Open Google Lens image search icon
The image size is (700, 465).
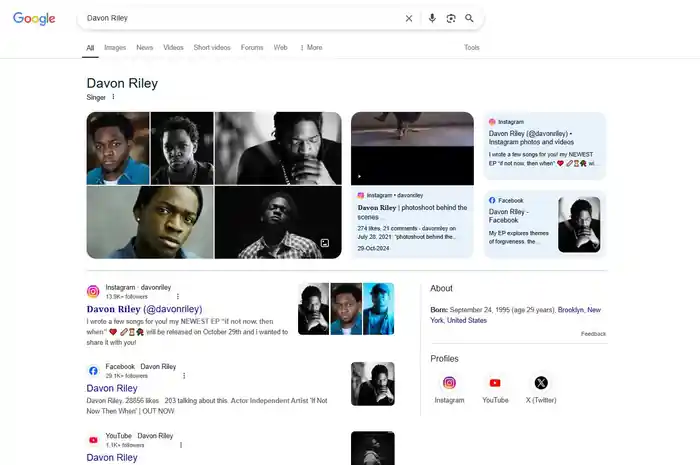[x=451, y=18]
